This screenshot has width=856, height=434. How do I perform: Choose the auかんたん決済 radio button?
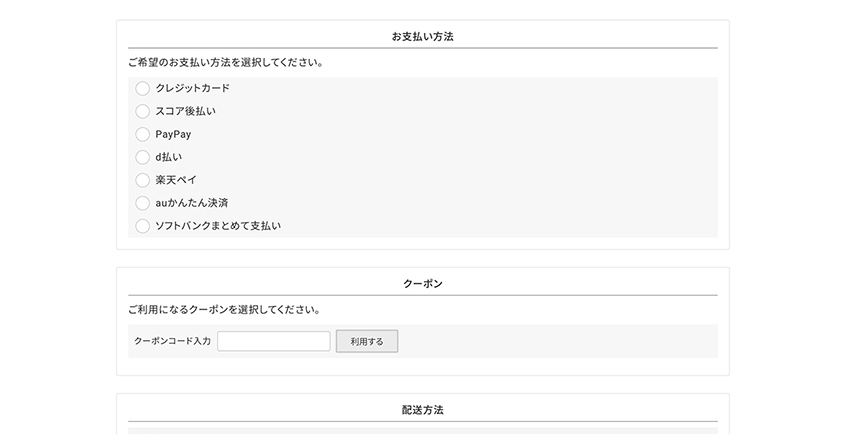click(x=142, y=203)
